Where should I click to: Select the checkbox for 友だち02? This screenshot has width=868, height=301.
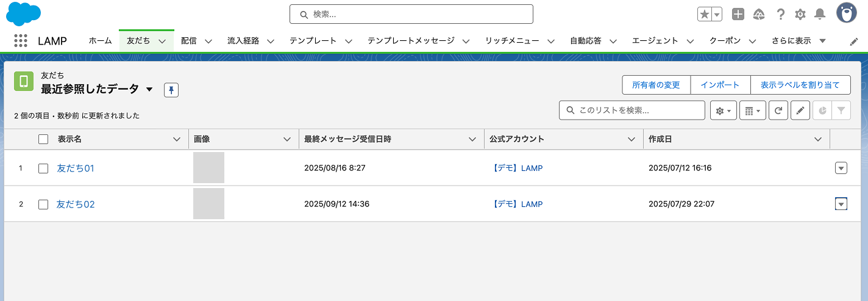(x=43, y=205)
